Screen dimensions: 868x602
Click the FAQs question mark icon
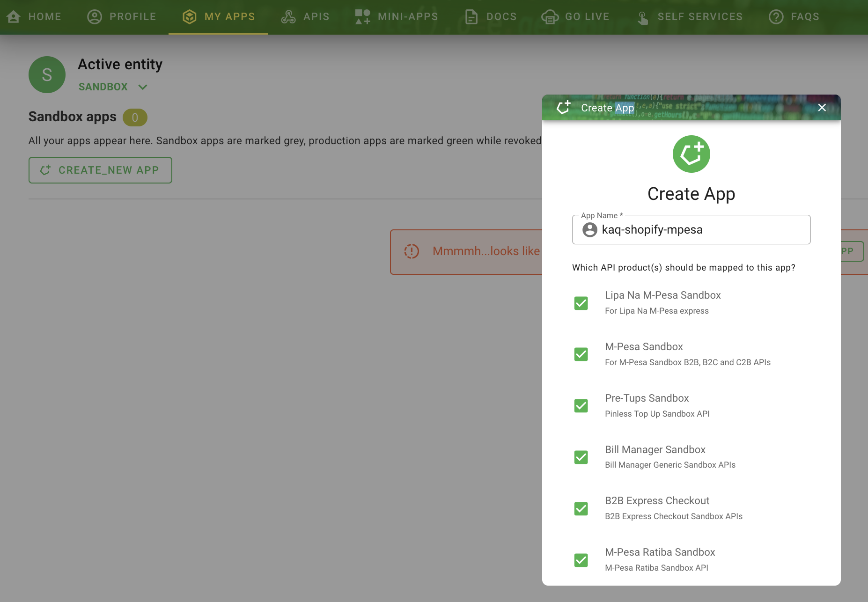coord(776,17)
